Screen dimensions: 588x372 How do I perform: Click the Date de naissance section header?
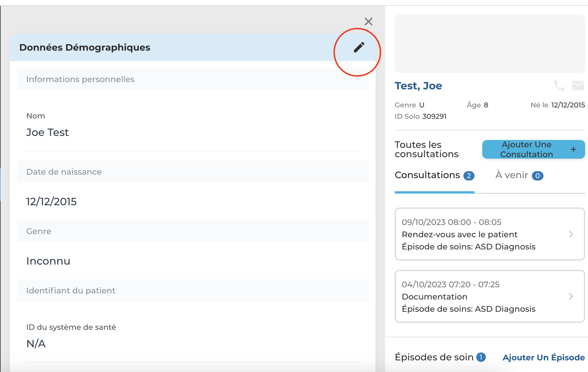click(192, 172)
